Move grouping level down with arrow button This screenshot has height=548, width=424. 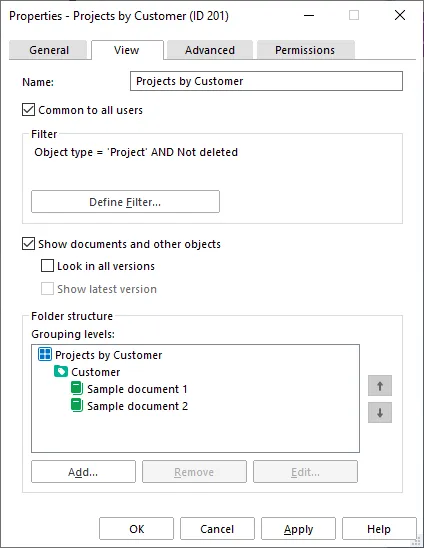coord(380,413)
